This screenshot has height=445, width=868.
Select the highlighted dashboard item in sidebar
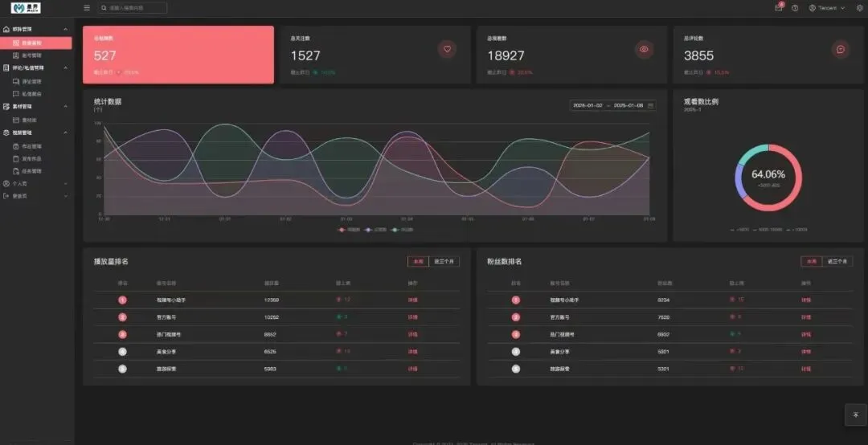tap(36, 43)
